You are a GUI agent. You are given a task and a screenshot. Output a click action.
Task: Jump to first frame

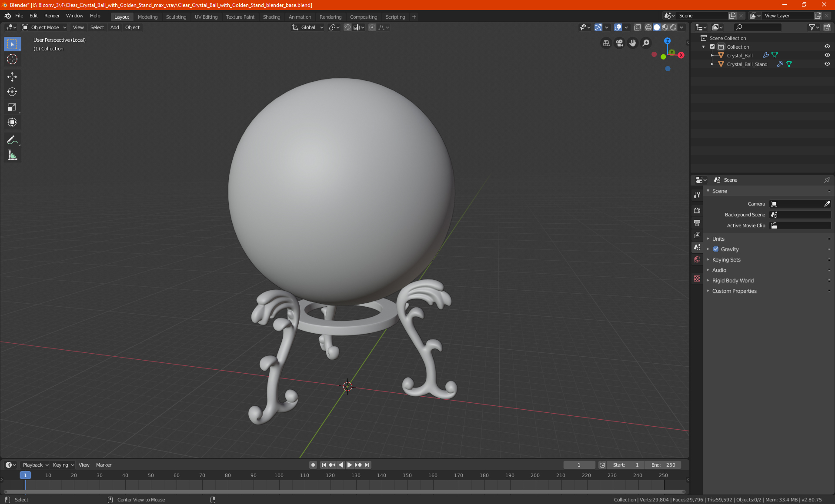click(324, 465)
